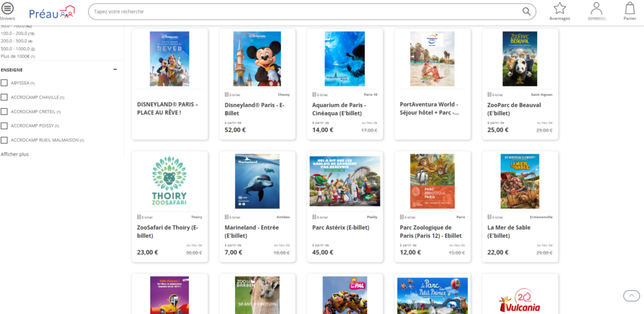Viewport: 644px width, 314px height.
Task: Click the 52,00 € Disneyland price
Action: 235,130
